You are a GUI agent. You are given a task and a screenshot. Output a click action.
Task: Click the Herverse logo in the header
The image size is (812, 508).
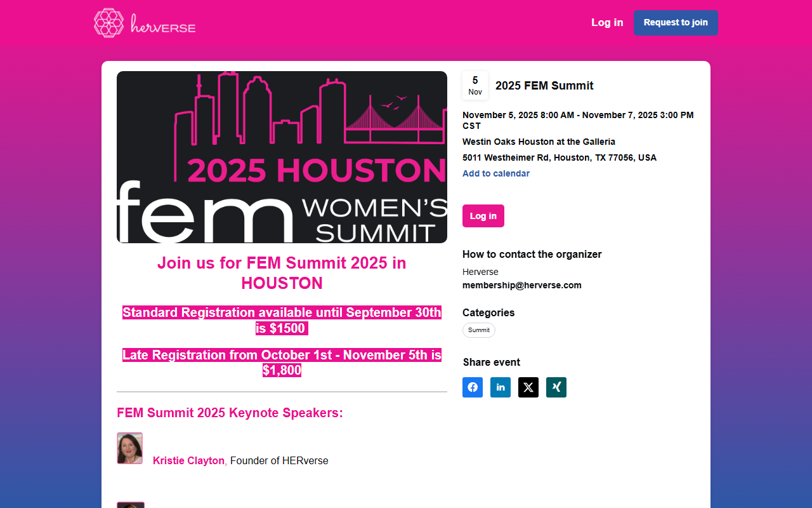pyautogui.click(x=145, y=23)
